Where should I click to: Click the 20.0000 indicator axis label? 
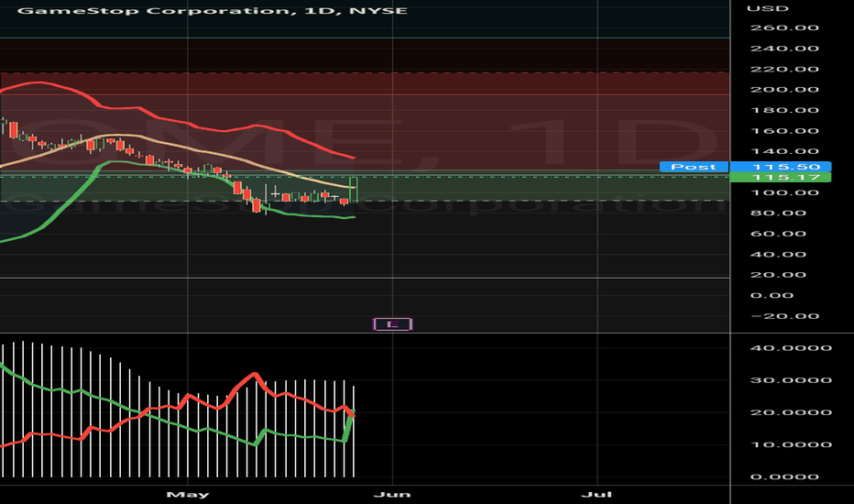[791, 412]
